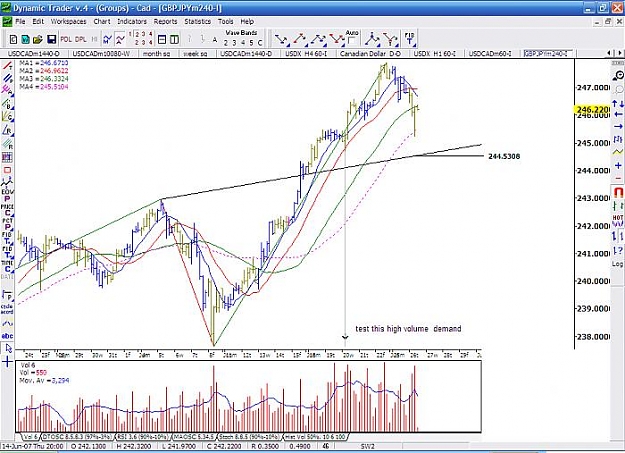Select the PCT P tool
The height and width of the screenshot is (453, 625).
click(x=7, y=224)
